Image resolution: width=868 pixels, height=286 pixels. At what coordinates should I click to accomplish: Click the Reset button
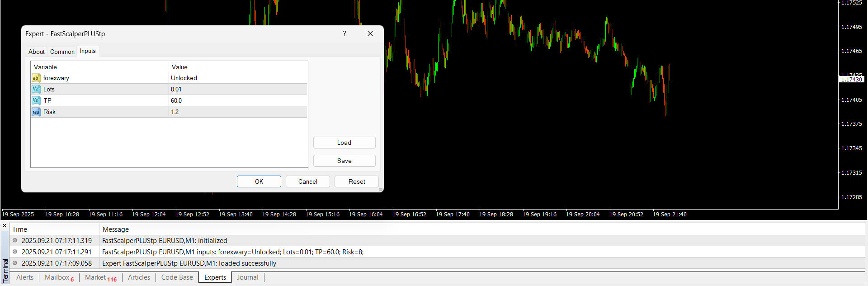(357, 181)
